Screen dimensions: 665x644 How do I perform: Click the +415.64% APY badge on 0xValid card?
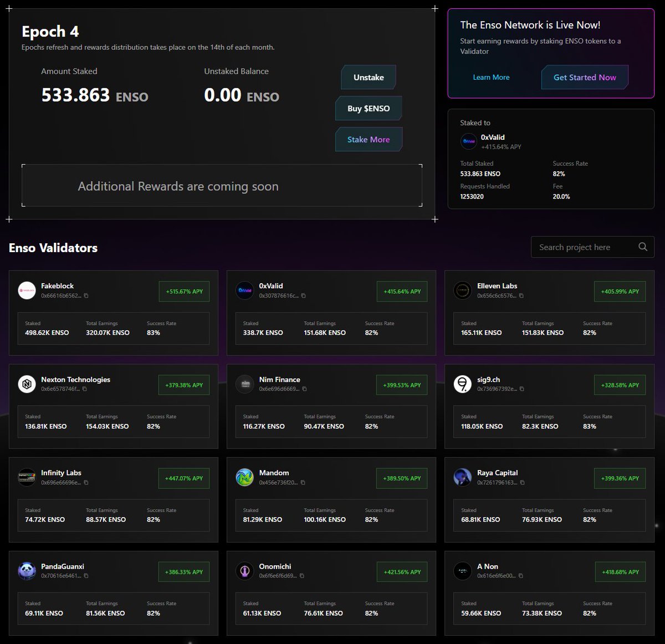(402, 292)
